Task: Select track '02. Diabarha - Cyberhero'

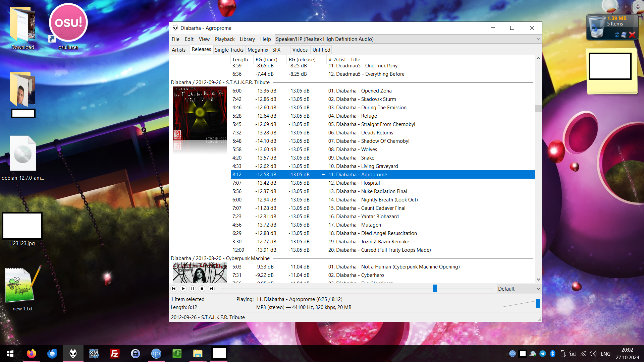Action: (x=383, y=275)
